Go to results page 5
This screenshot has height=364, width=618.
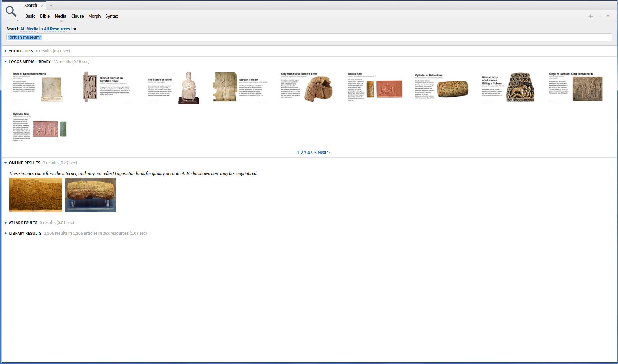312,153
